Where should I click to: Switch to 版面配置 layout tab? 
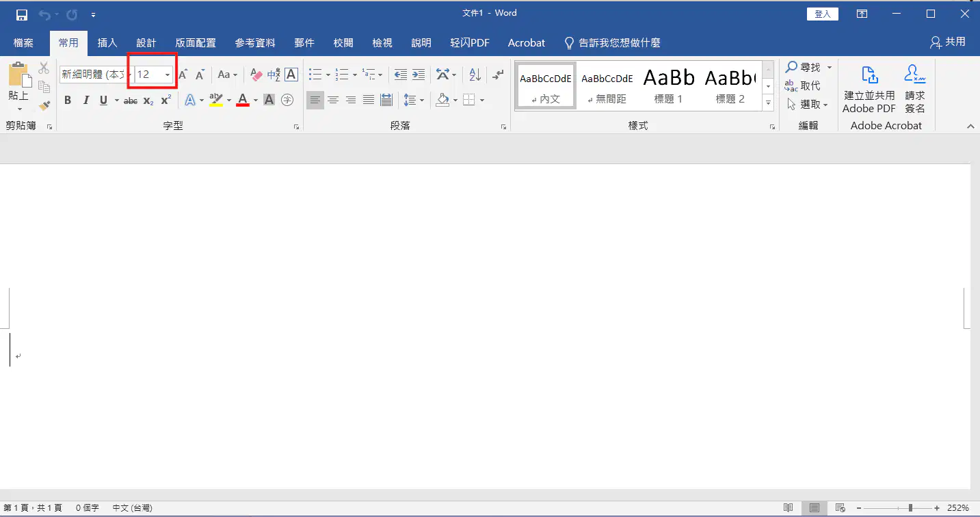click(x=196, y=42)
